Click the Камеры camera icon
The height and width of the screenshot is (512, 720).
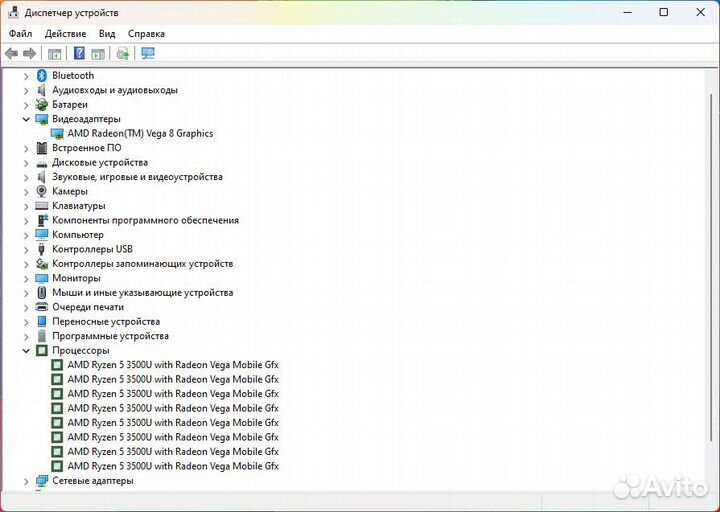[42, 191]
